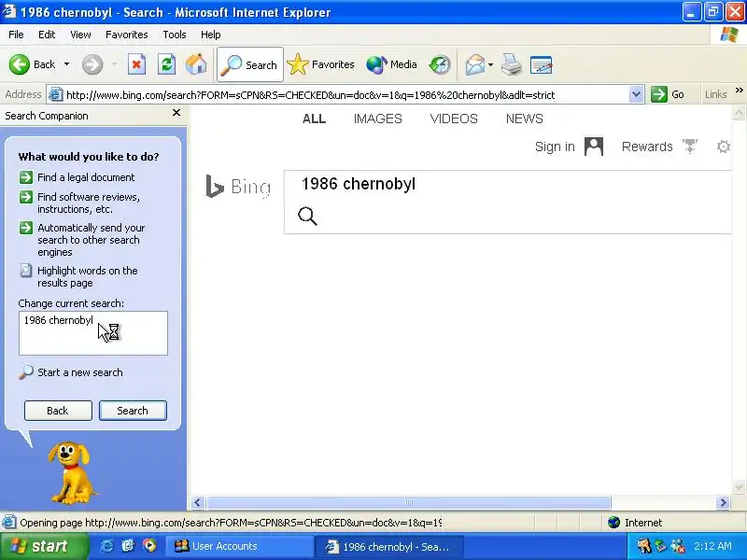Refresh the page with the green arrows icon
Screen dimensions: 747x560
(x=166, y=64)
